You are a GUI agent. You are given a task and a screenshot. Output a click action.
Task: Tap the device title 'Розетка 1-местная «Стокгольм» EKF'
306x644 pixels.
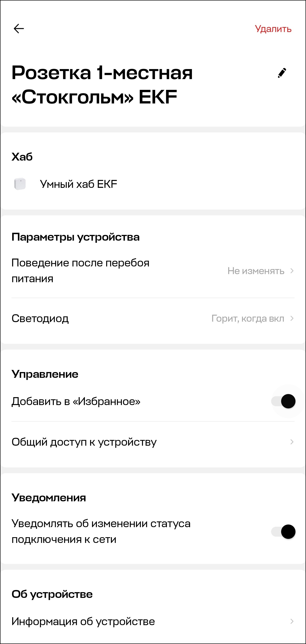(102, 85)
